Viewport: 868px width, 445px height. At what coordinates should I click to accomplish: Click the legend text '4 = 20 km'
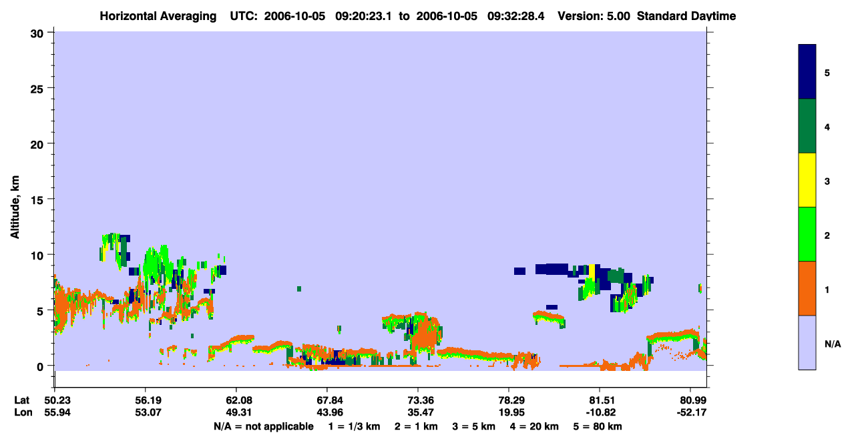pos(535,426)
